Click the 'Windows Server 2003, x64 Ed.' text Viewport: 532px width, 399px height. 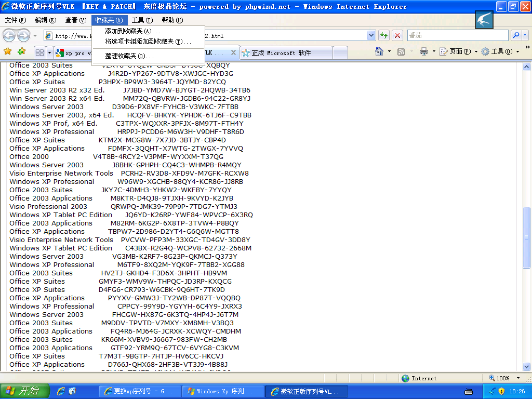(62, 115)
